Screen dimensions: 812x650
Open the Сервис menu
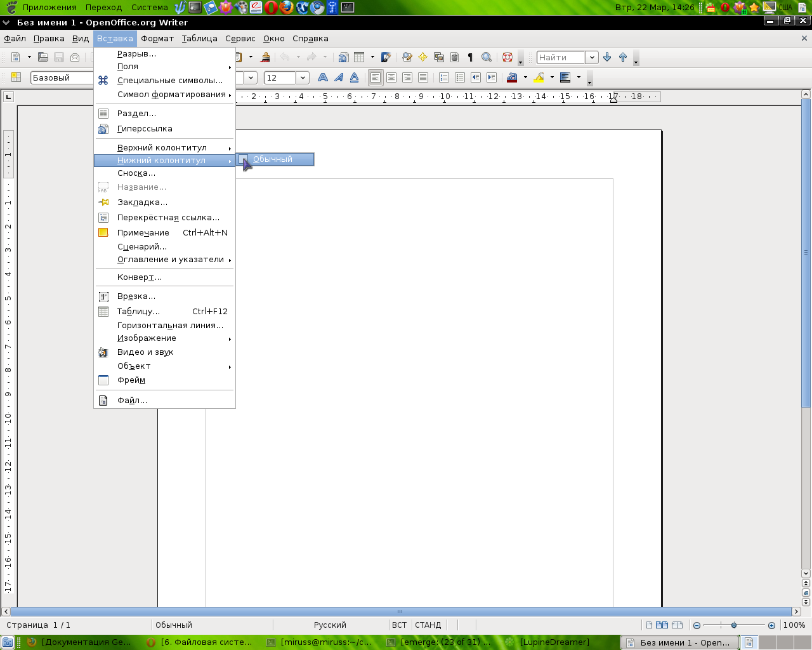[240, 39]
